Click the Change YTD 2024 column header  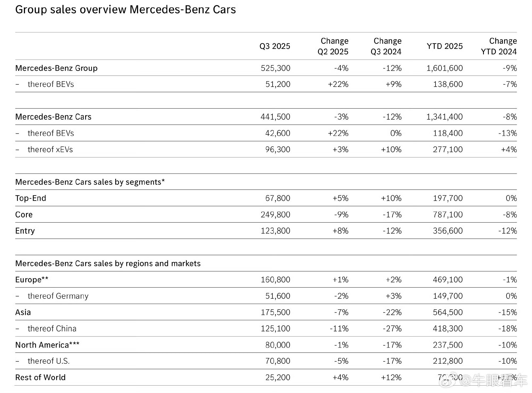(499, 46)
